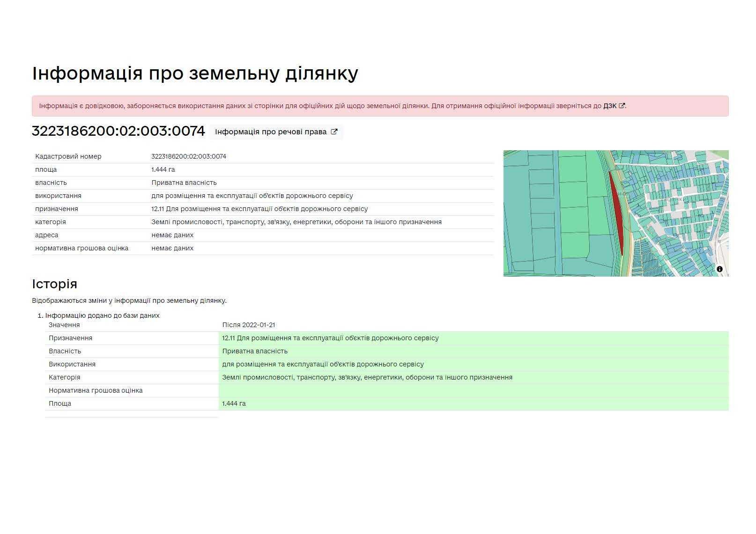Screen dimensions: 756x534
Task: Click the map info icon
Action: (x=719, y=269)
